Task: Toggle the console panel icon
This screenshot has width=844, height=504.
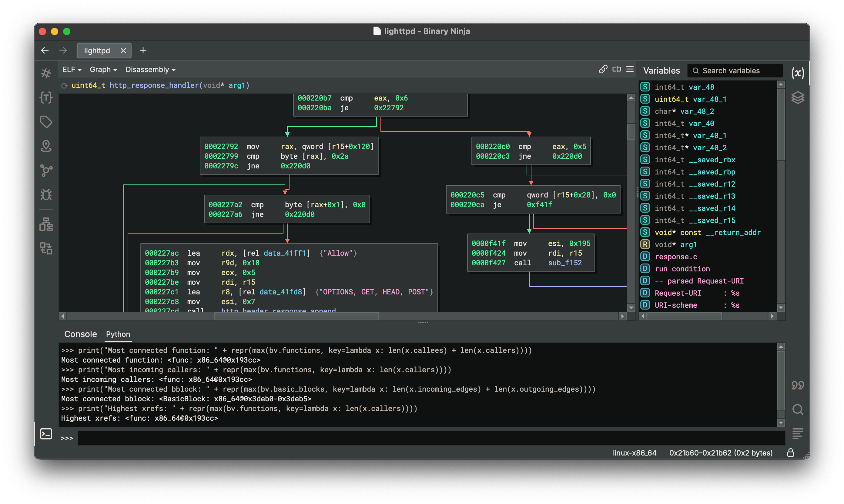Action: pos(46,434)
